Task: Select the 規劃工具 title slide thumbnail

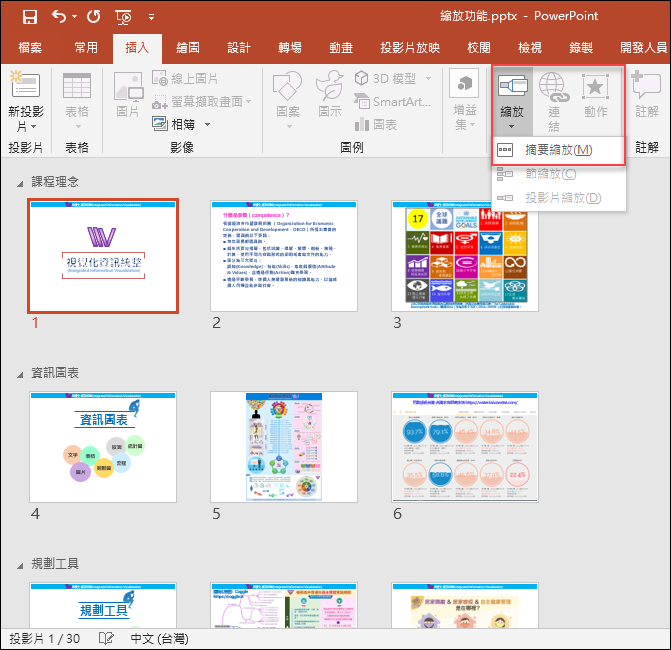Action: pyautogui.click(x=103, y=605)
